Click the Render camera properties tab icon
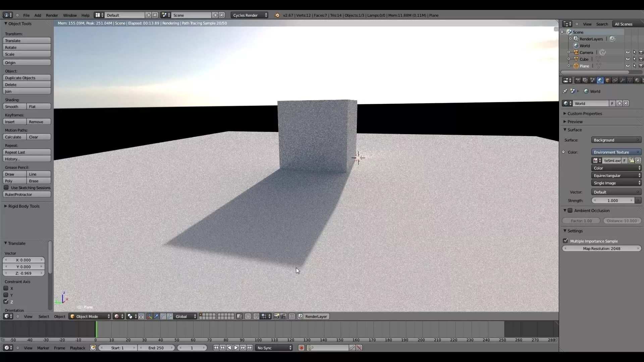The image size is (644, 362). [578, 80]
